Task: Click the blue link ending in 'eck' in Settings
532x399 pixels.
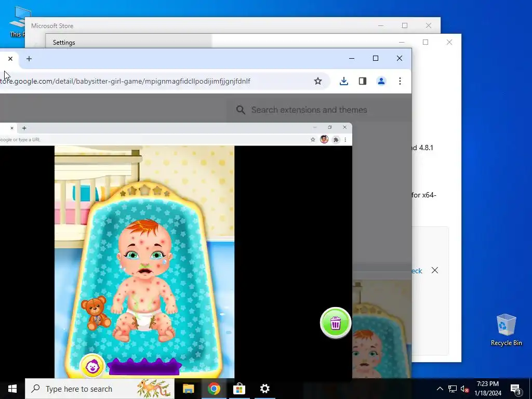Action: tap(417, 271)
